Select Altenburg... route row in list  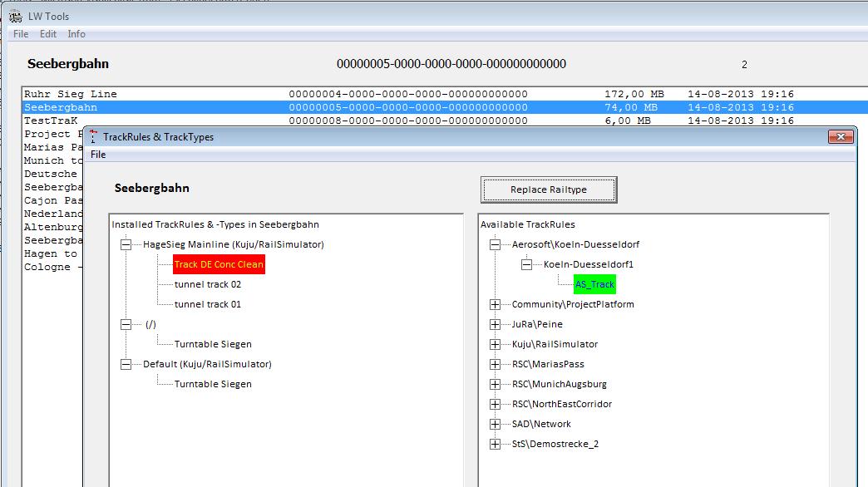[x=52, y=227]
